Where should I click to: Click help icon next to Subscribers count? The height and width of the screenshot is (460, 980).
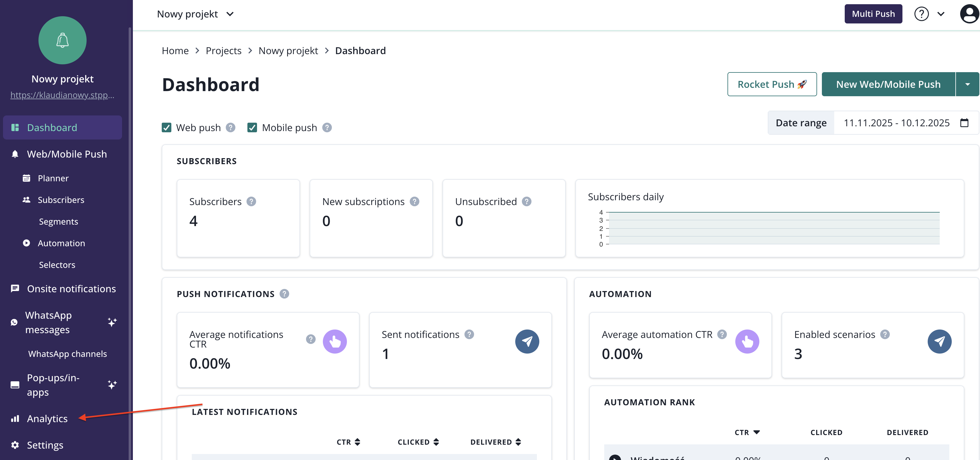[x=251, y=201]
